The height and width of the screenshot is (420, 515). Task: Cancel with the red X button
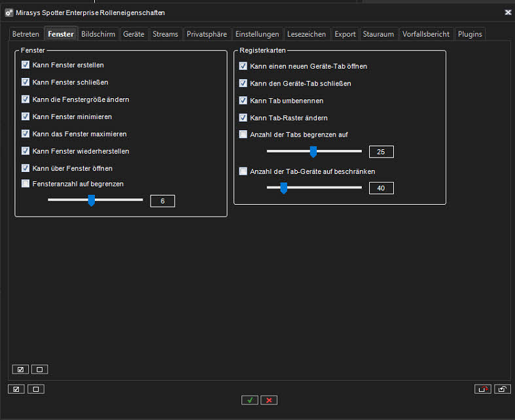pos(268,400)
